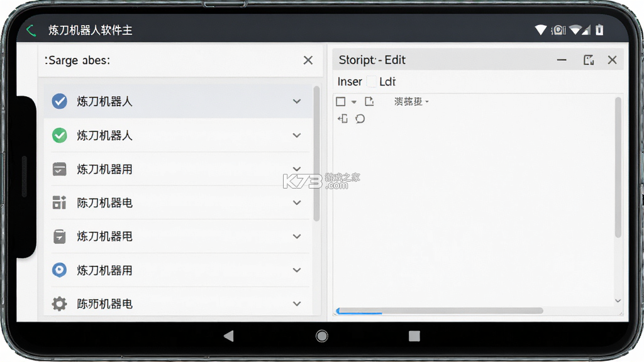Click the dashboard grid icon in the list
This screenshot has height=362, width=644.
(60, 202)
